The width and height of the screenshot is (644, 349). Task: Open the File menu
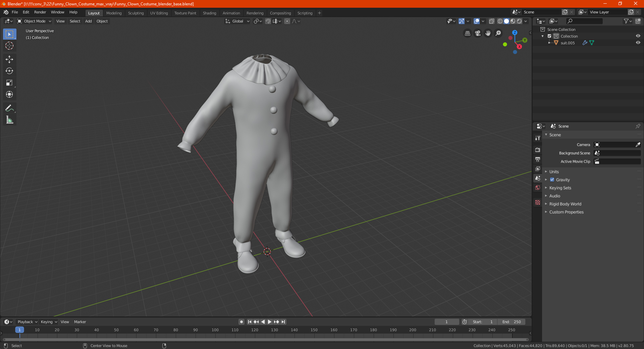[15, 12]
